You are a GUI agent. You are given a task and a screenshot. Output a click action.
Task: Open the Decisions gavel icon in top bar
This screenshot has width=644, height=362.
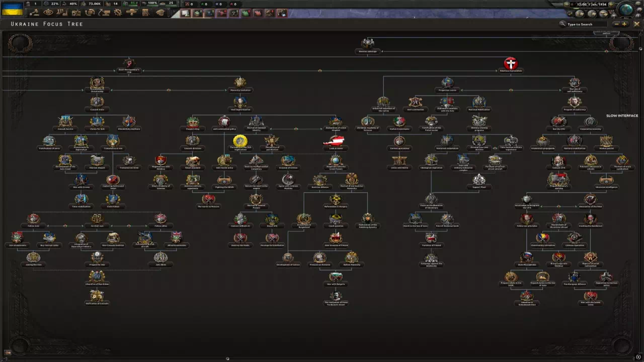coord(35,13)
